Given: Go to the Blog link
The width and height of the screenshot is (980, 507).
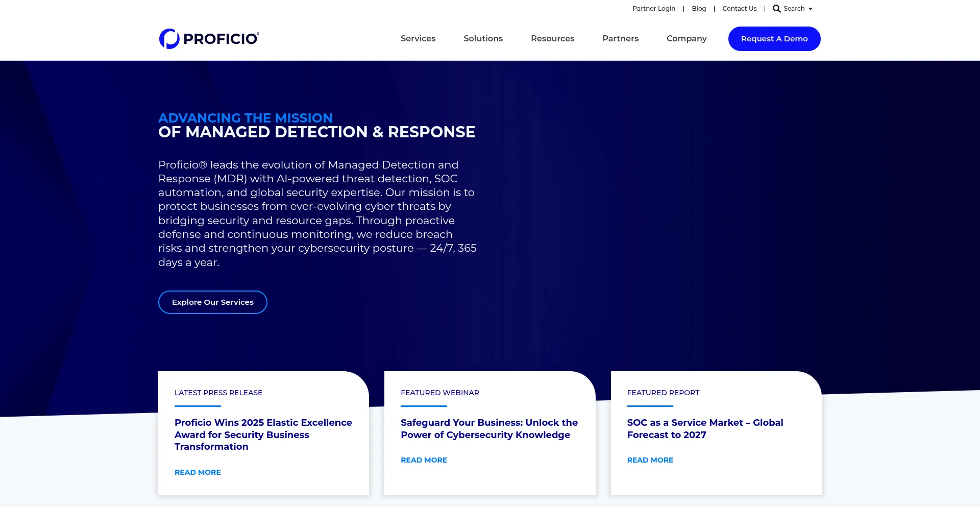Looking at the screenshot, I should 699,9.
